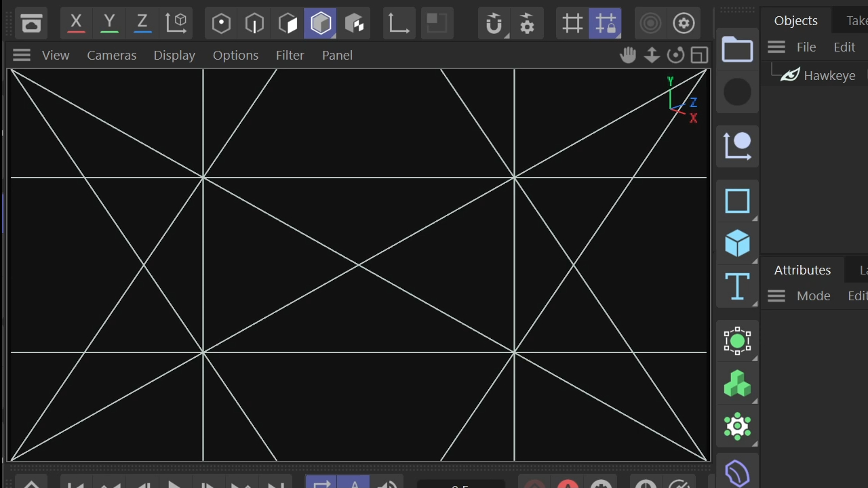
Task: Open viewport hamburger menu beside View
Action: pyautogui.click(x=22, y=55)
